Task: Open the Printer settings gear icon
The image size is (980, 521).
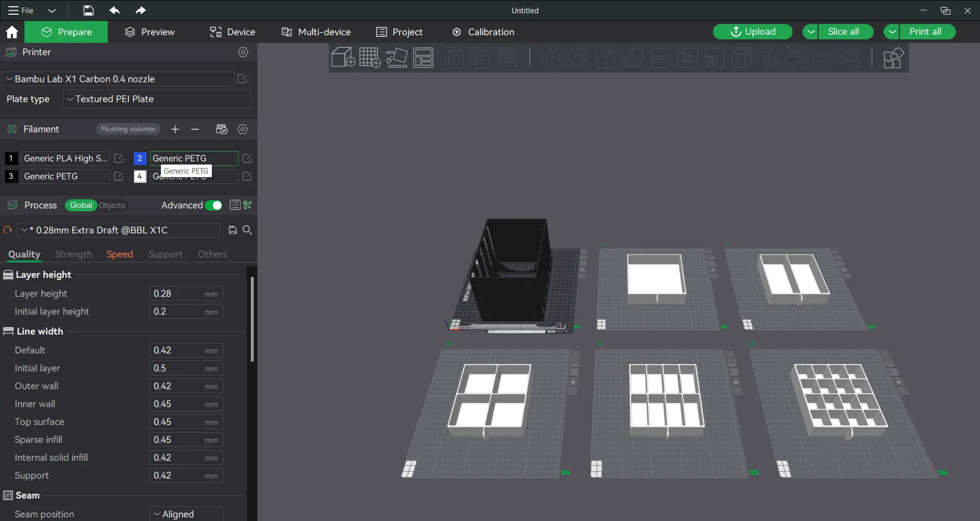Action: click(x=243, y=52)
